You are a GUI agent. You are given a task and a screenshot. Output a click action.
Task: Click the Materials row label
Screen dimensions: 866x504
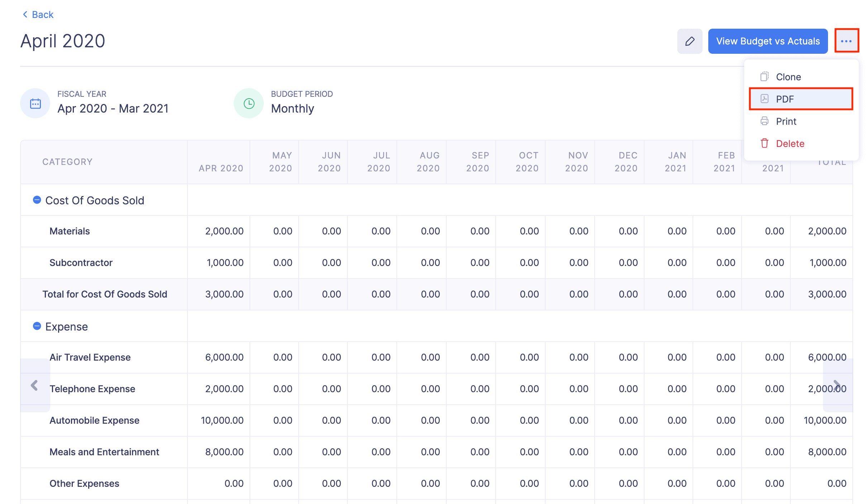point(70,231)
